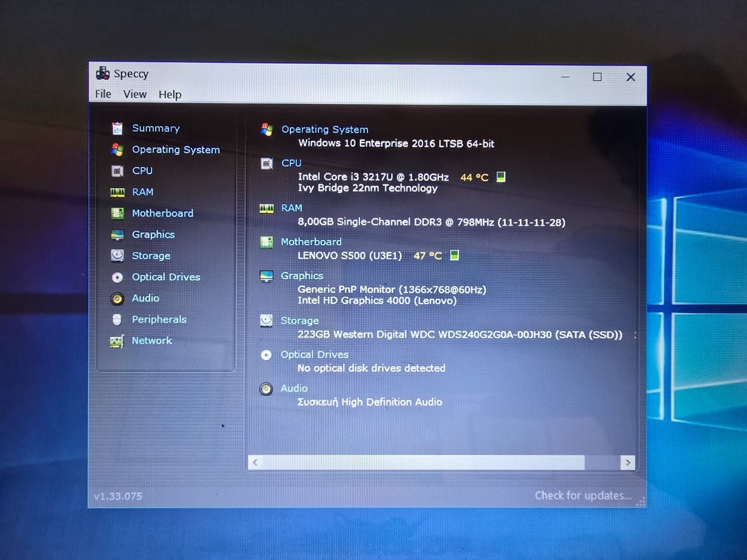
Task: Click the Summary clipboard icon in sidebar
Action: pos(117,128)
